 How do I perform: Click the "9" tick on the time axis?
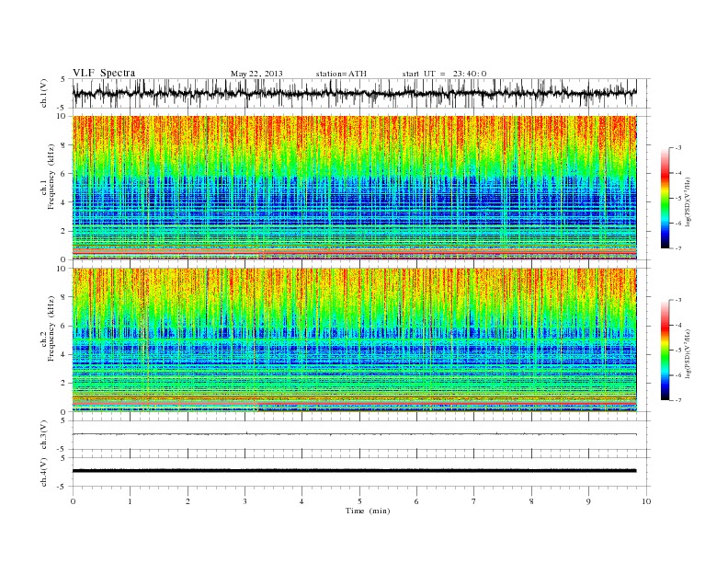click(x=588, y=501)
